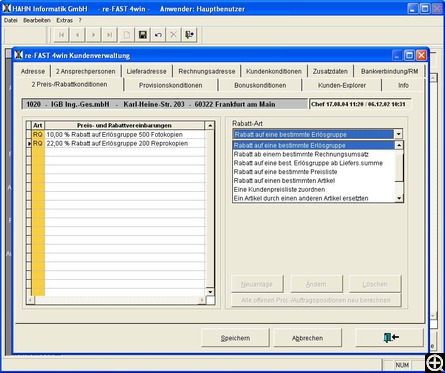This screenshot has height=373, width=445.
Task: Open the Extras menu
Action: pos(64,20)
